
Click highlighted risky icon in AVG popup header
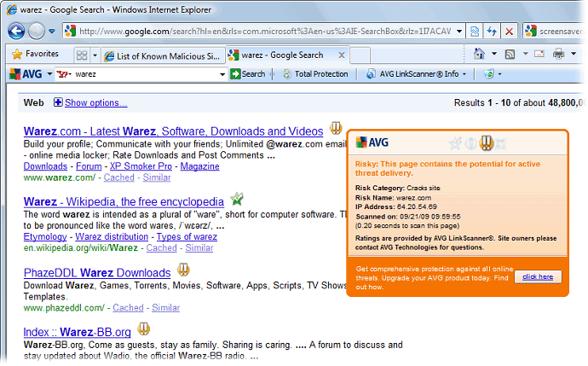click(486, 143)
